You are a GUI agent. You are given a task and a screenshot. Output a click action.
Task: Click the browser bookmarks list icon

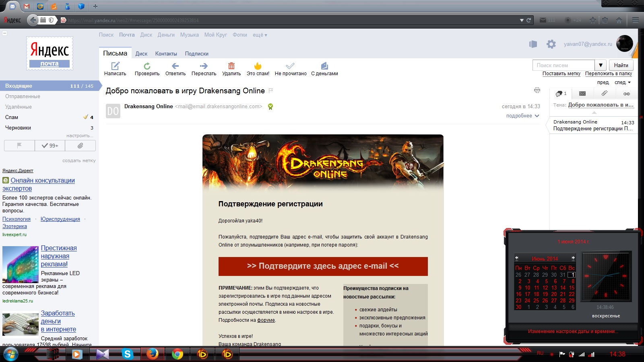pos(605,20)
